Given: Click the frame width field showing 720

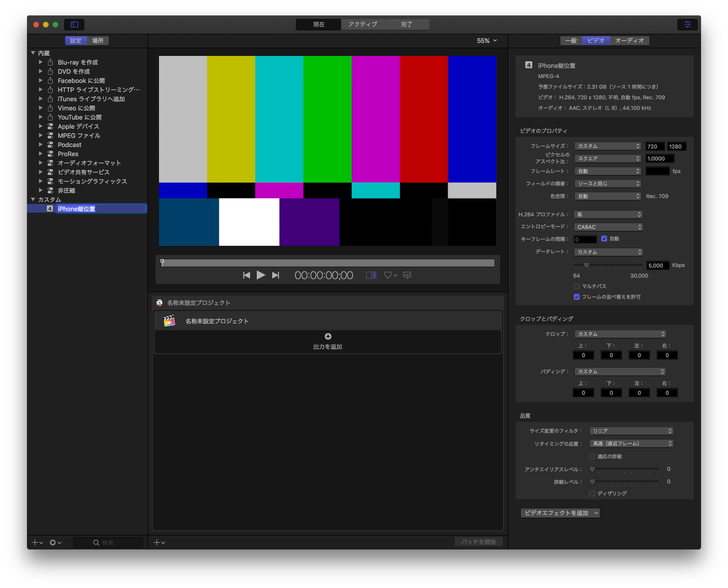Looking at the screenshot, I should [x=655, y=147].
